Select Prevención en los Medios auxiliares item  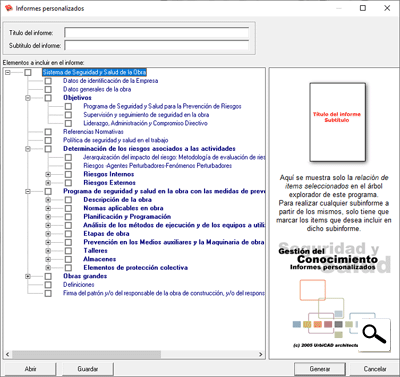[174, 242]
